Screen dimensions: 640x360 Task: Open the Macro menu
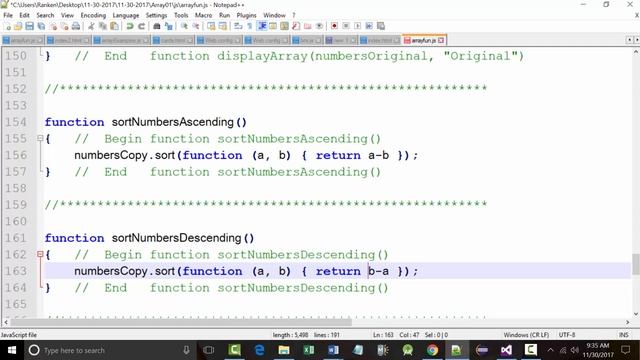tap(203, 15)
